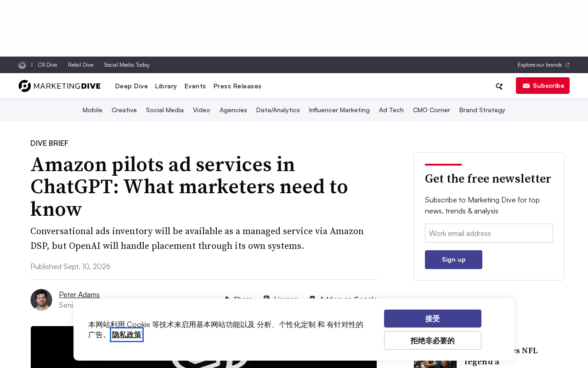Click the red Subscribe button

[x=543, y=86]
